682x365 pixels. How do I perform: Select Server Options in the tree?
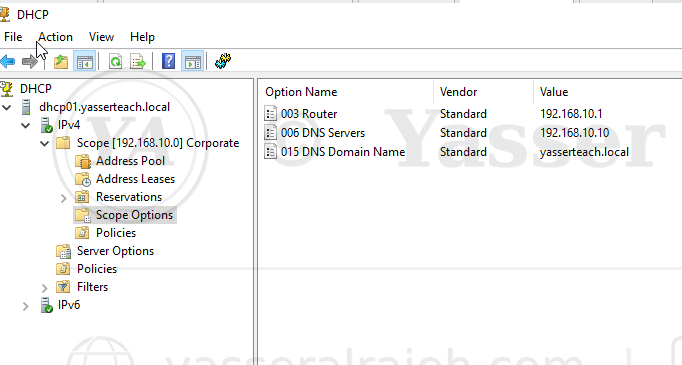(x=115, y=251)
